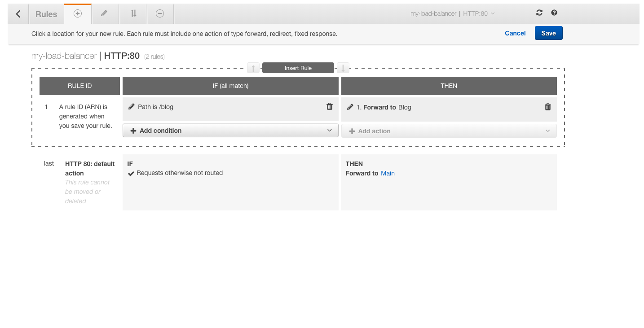
Task: Click the back arrow icon
Action: (18, 14)
